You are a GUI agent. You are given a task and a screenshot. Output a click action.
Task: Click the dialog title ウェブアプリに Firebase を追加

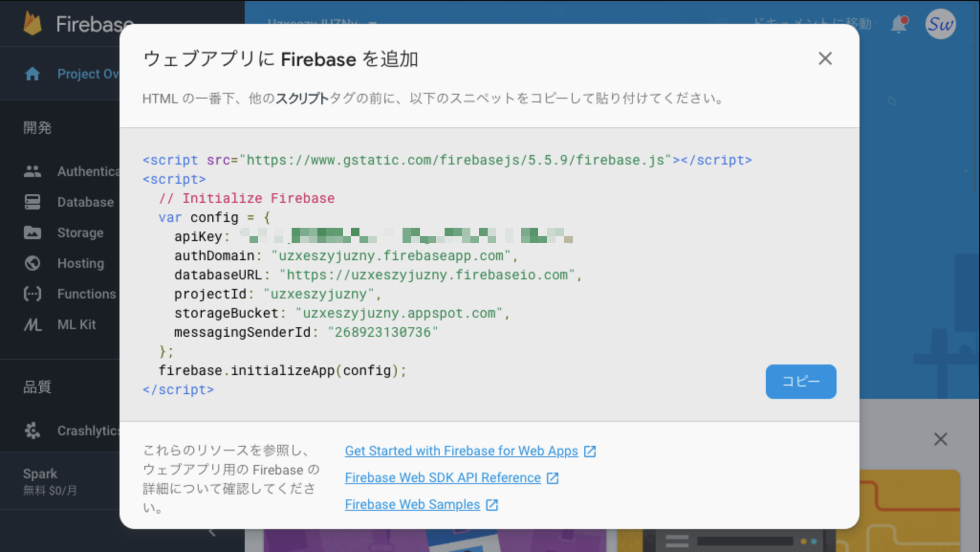[x=281, y=59]
